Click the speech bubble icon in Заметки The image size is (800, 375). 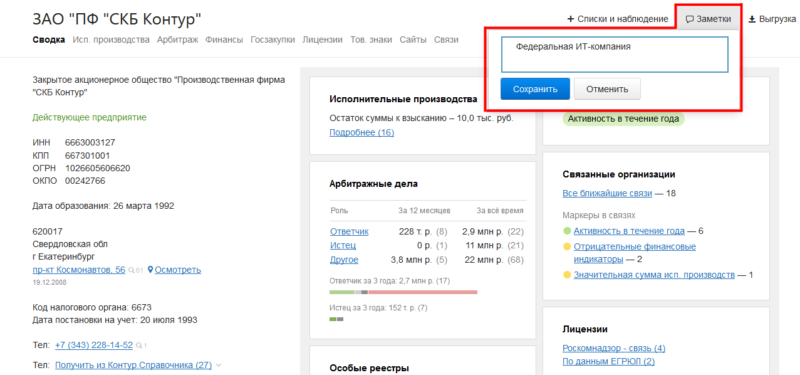689,19
